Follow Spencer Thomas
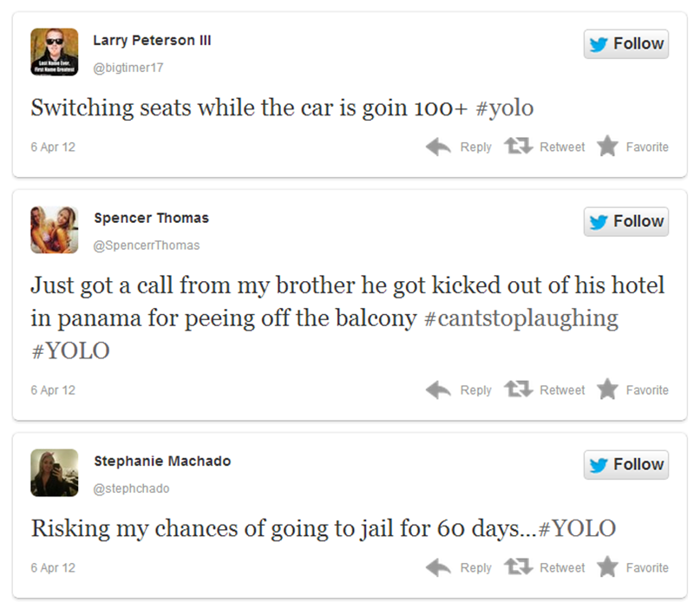 pos(625,222)
